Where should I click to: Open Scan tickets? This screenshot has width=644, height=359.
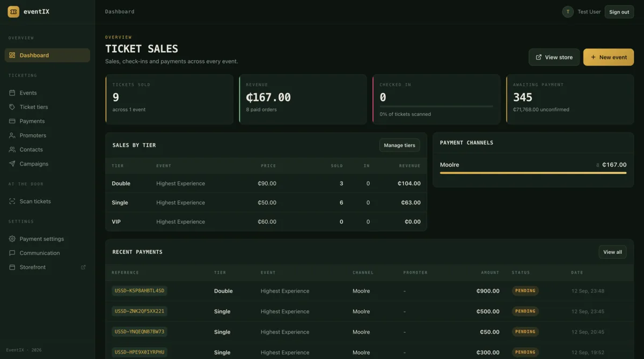point(47,201)
